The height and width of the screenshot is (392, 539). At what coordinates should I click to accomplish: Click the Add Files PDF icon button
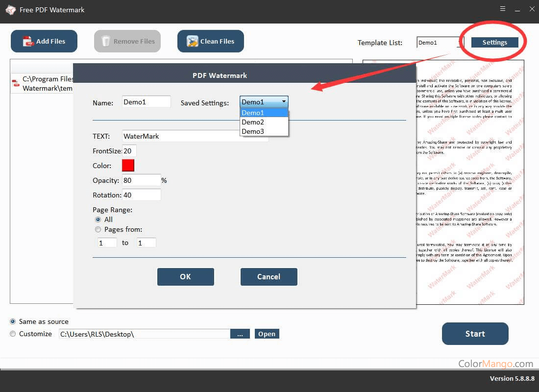(x=28, y=42)
